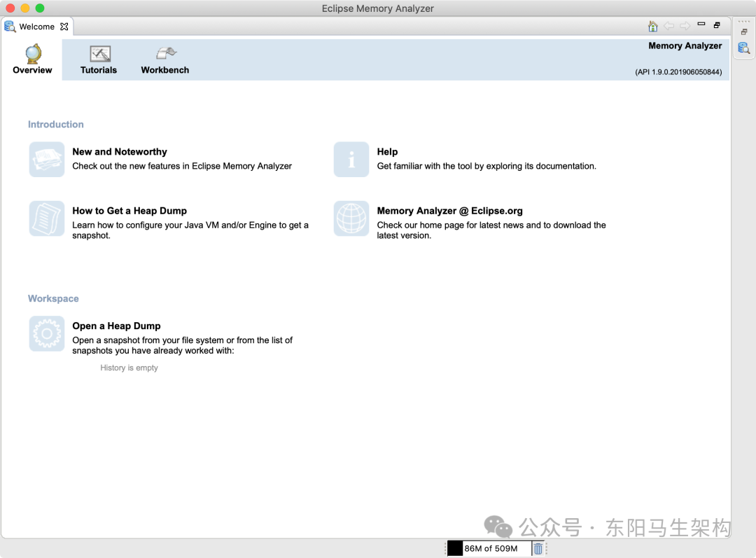The height and width of the screenshot is (558, 756).
Task: Click the API 1.9.0.201906050844 version text
Action: tap(678, 72)
